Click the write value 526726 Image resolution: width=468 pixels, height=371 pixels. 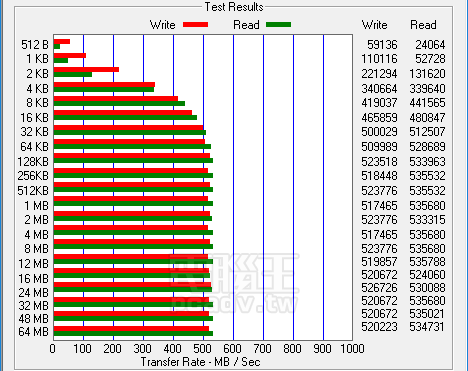pyautogui.click(x=380, y=288)
